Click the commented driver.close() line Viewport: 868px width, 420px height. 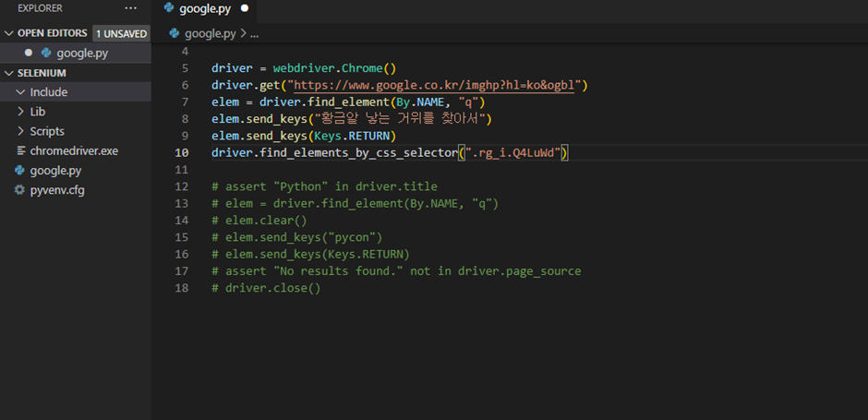266,288
